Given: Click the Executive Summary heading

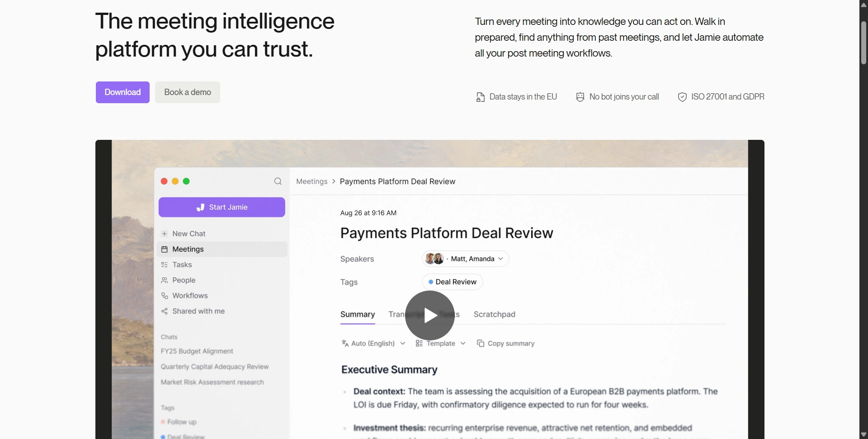Looking at the screenshot, I should tap(389, 370).
